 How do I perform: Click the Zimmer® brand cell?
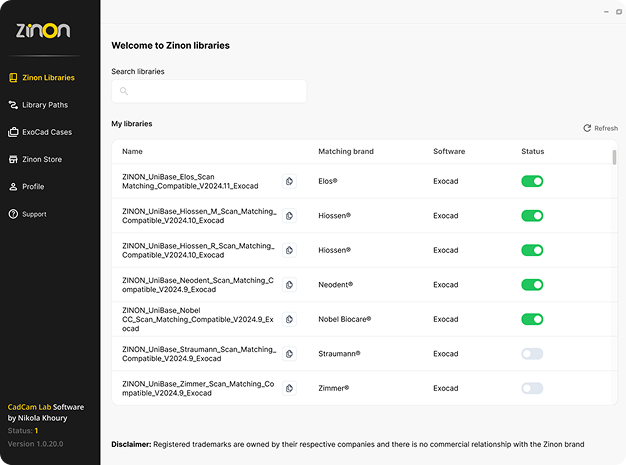pos(333,388)
